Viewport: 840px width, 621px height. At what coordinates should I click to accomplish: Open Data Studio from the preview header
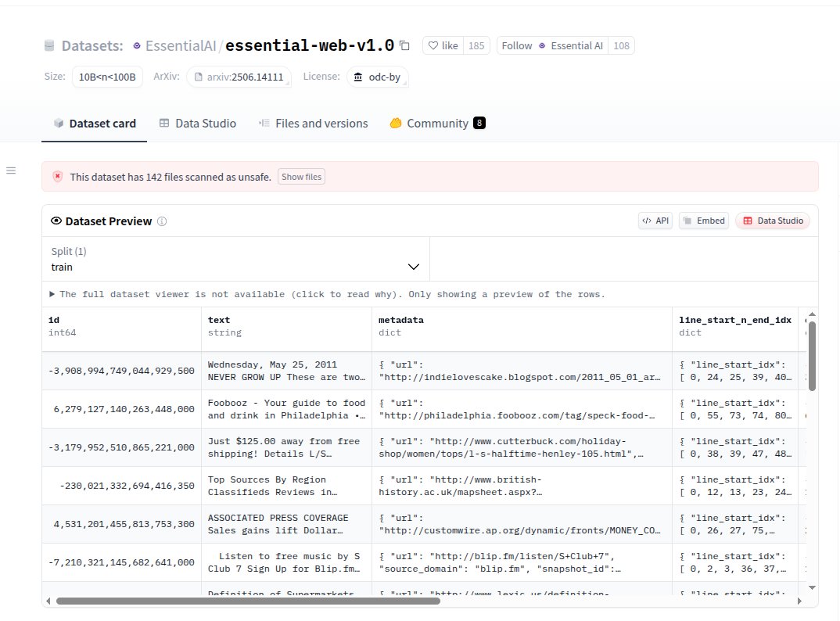tap(773, 221)
